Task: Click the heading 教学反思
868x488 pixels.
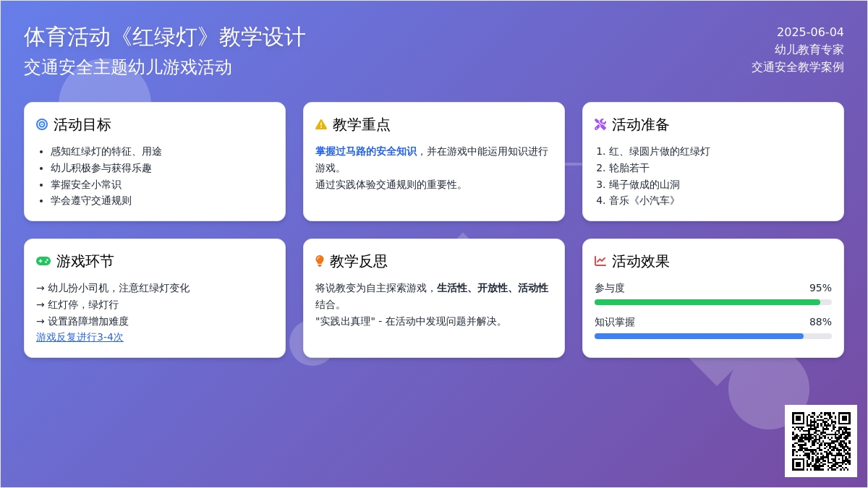Action: coord(359,261)
